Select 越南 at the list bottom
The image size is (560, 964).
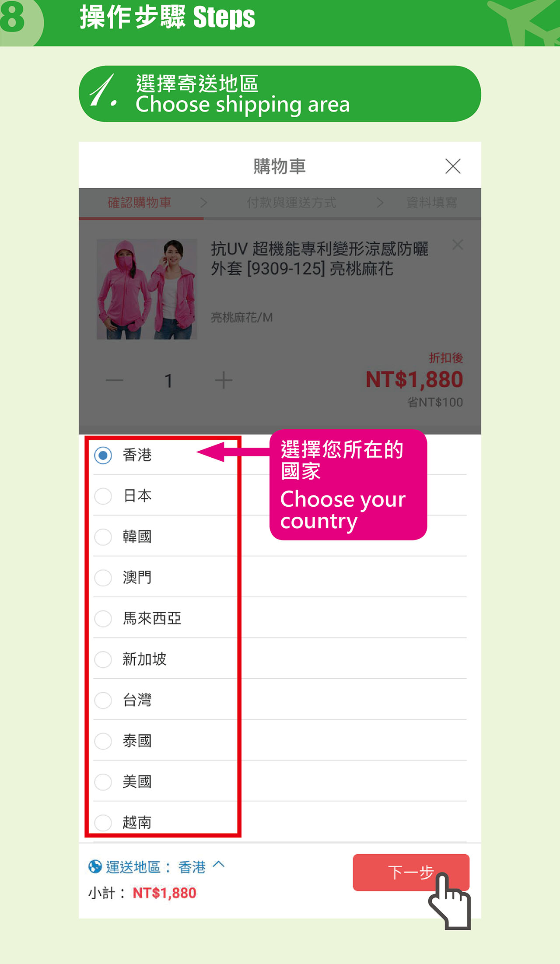(x=103, y=823)
